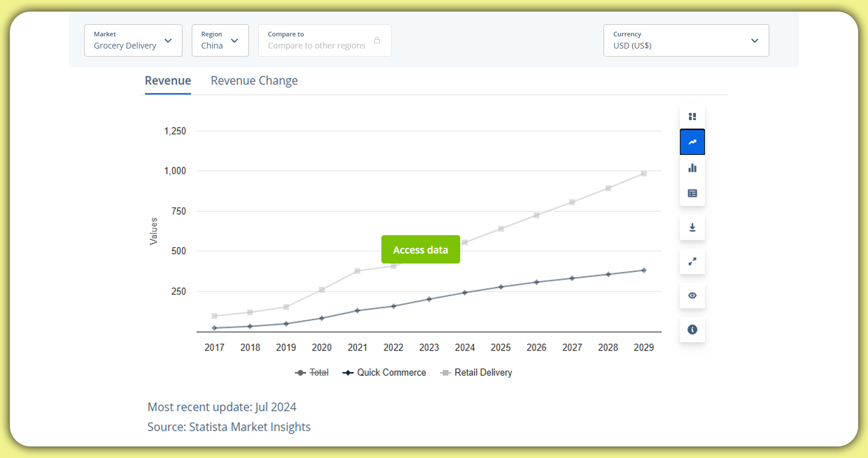Click the download chart icon
This screenshot has width=868, height=458.
pos(692,228)
